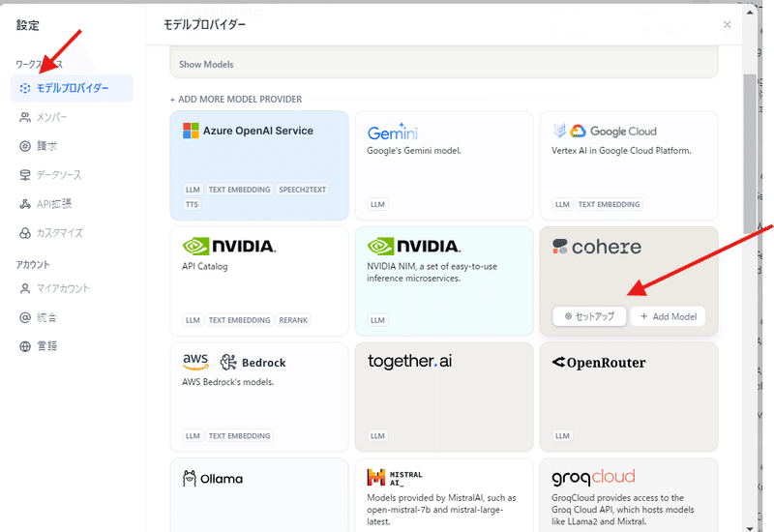Close the settings dialog
The height and width of the screenshot is (532, 774).
click(727, 24)
